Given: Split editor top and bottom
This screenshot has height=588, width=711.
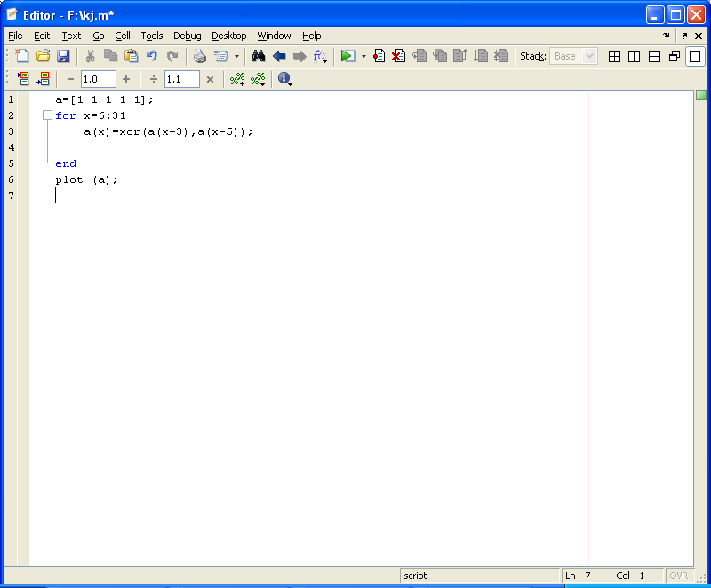Looking at the screenshot, I should click(x=654, y=56).
